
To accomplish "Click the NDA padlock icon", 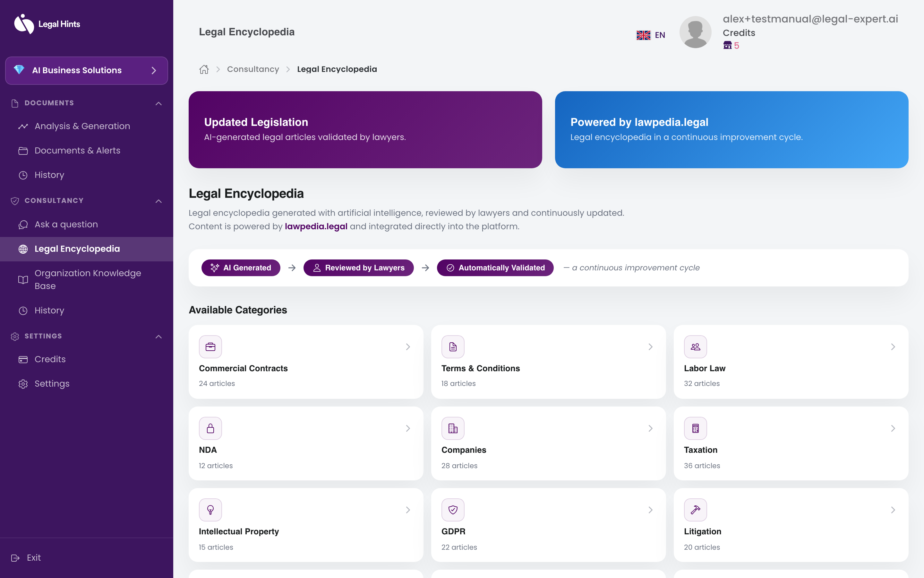I will pyautogui.click(x=210, y=428).
